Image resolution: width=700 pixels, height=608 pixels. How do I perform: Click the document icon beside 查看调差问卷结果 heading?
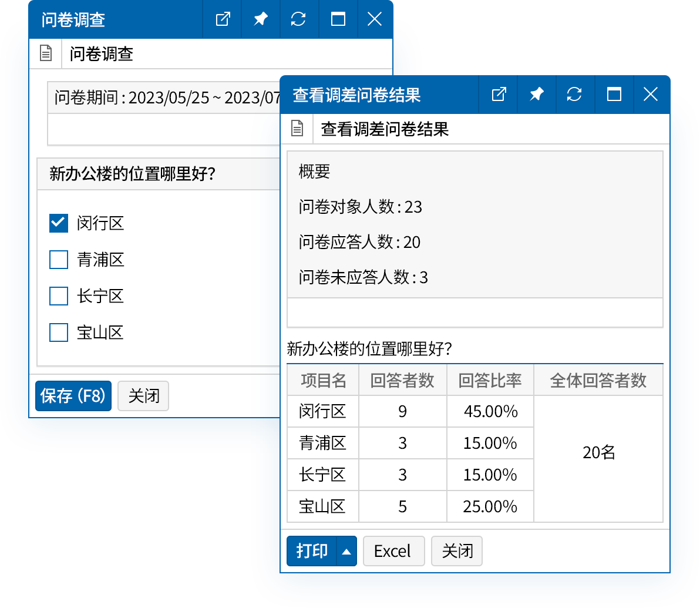click(x=297, y=129)
